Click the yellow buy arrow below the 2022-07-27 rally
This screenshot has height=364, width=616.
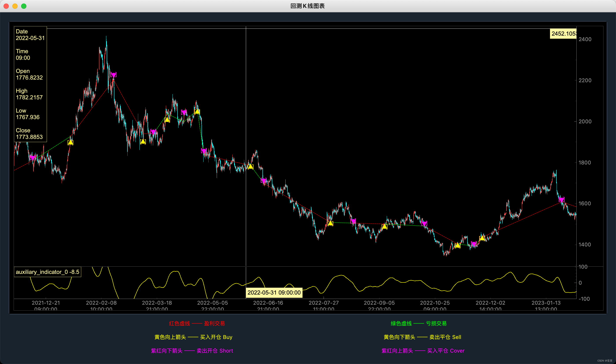point(330,223)
